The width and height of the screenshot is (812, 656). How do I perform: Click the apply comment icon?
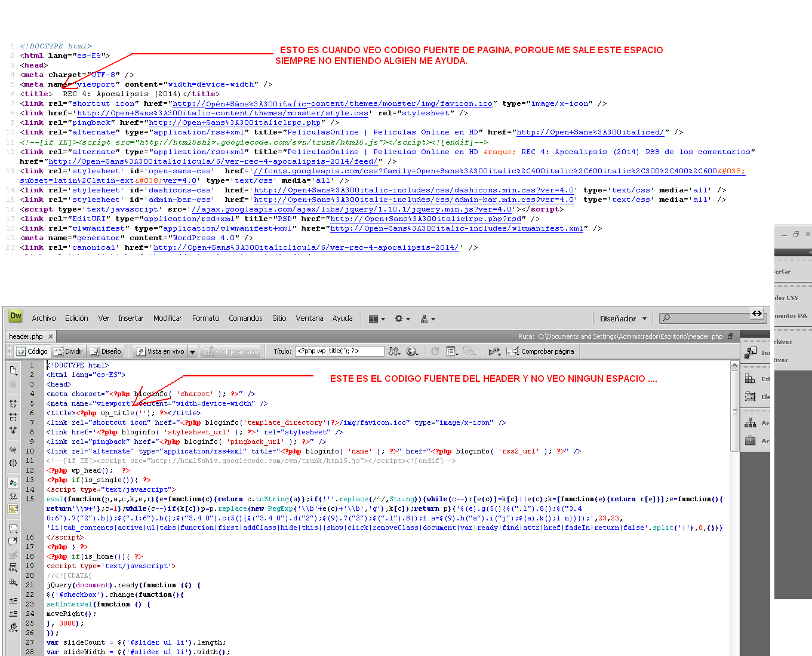pos(13,529)
